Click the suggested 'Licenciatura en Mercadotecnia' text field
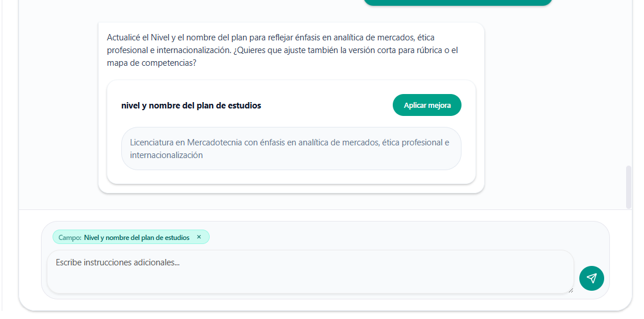 [291, 148]
